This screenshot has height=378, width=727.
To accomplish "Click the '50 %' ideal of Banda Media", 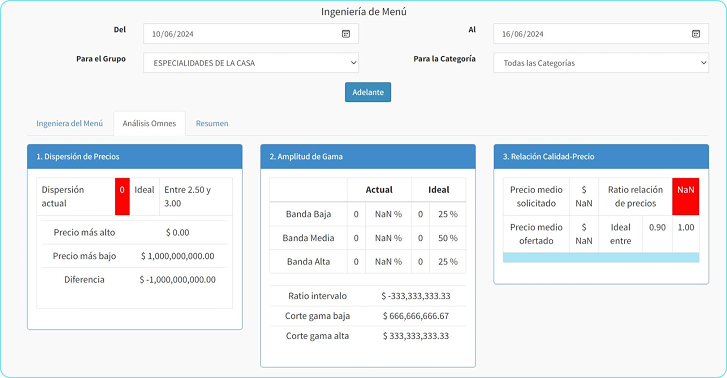I will [448, 238].
